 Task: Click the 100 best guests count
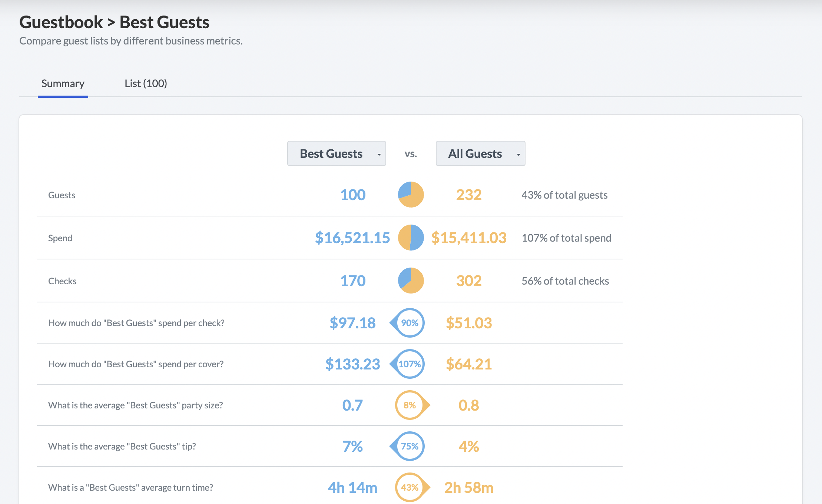[353, 195]
